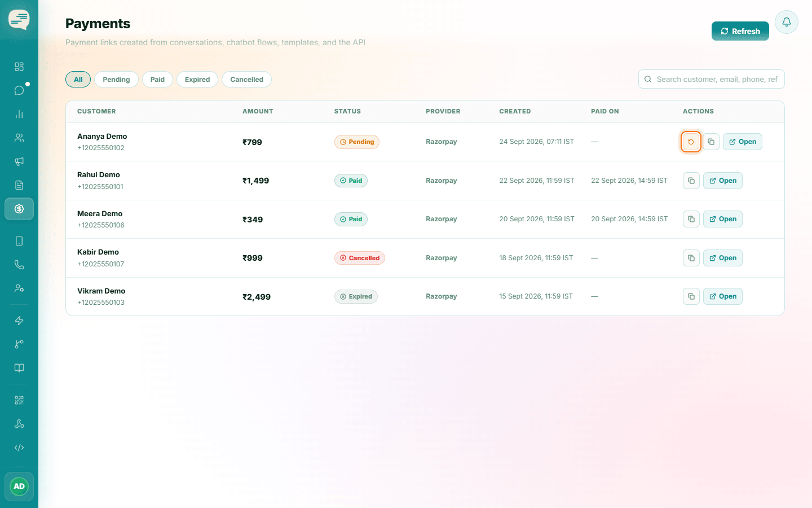Focus the search customer input field

[x=712, y=79]
